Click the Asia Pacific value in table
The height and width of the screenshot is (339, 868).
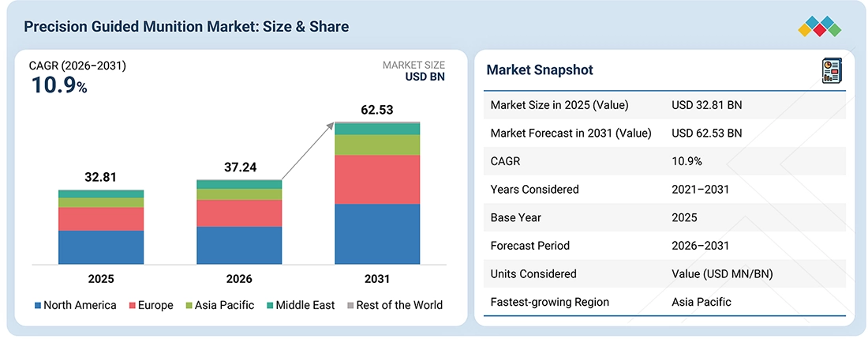[702, 302]
